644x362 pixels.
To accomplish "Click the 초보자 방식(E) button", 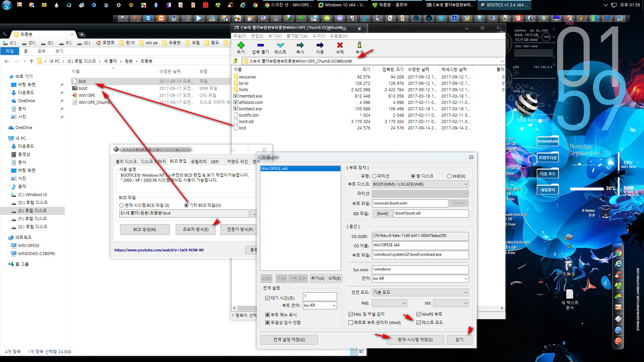I will [196, 230].
